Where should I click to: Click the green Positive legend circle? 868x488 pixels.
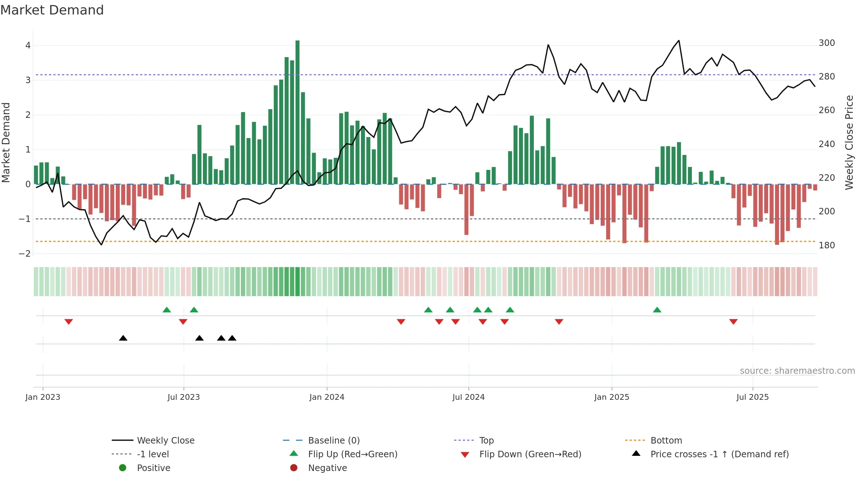(x=123, y=468)
